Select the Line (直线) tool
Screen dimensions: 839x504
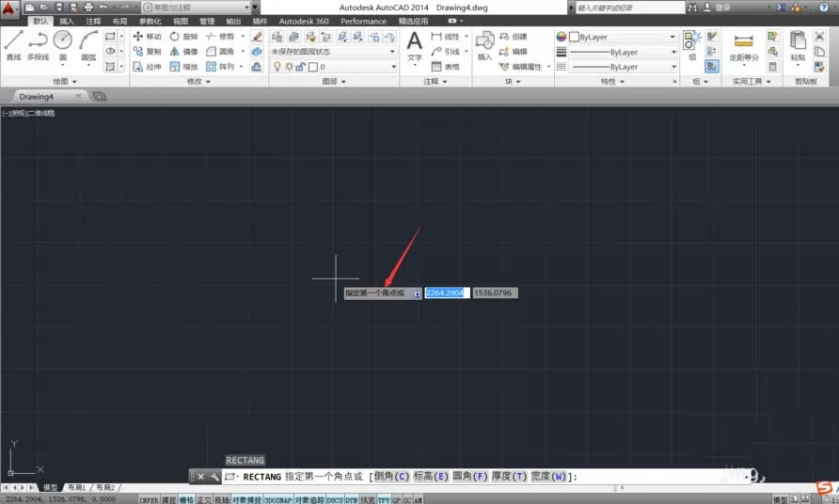tap(13, 45)
